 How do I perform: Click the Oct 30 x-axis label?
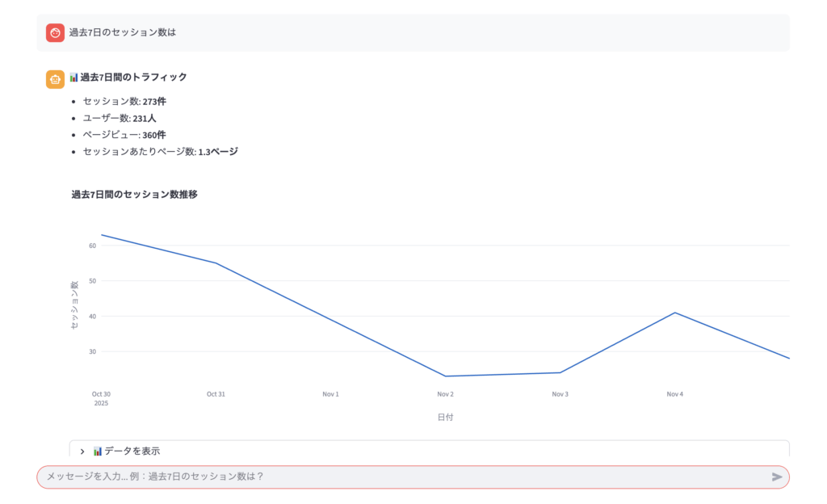point(101,394)
